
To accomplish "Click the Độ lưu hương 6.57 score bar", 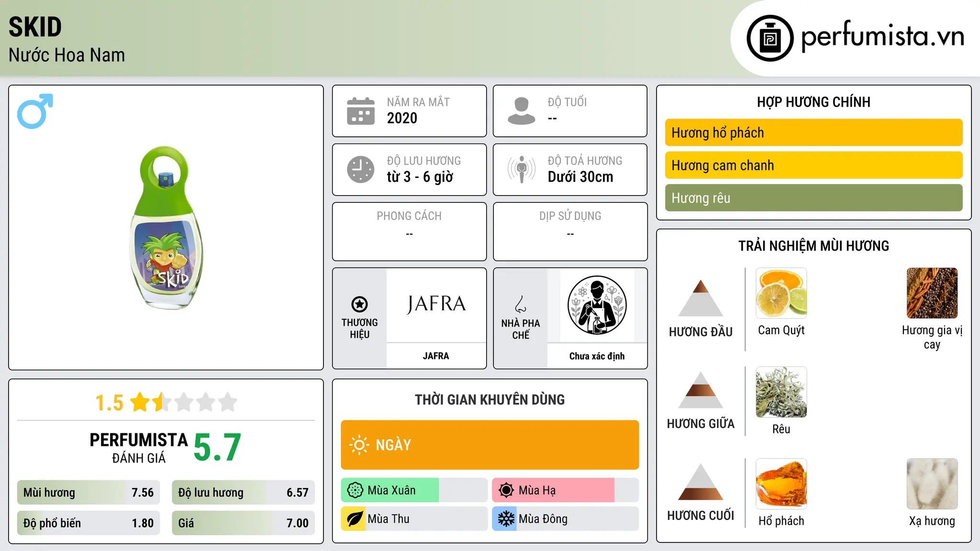I will pyautogui.click(x=243, y=492).
